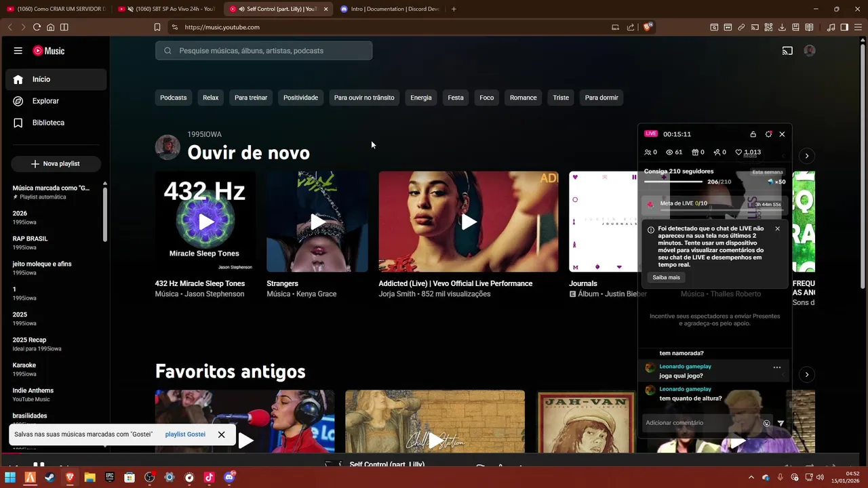The height and width of the screenshot is (488, 868).
Task: Click the LIVE likes heart counter
Action: 748,152
